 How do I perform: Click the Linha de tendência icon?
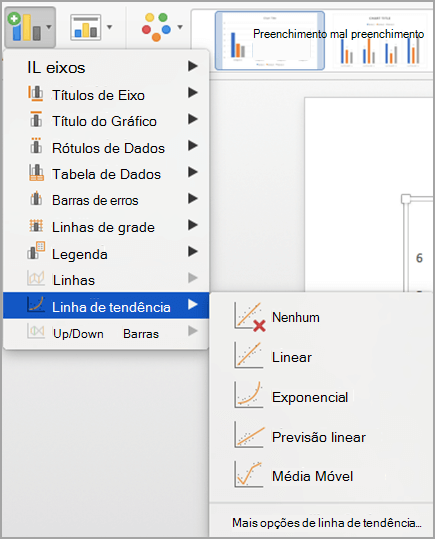[36, 304]
